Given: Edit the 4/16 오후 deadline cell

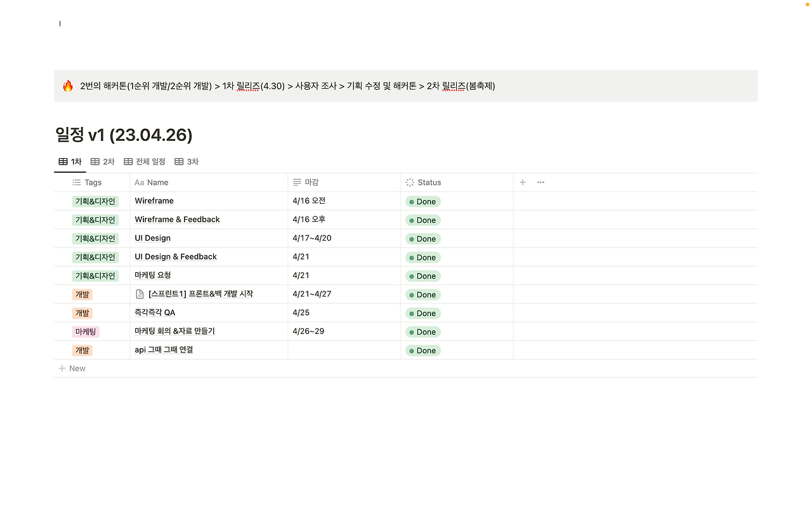Looking at the screenshot, I should [344, 220].
